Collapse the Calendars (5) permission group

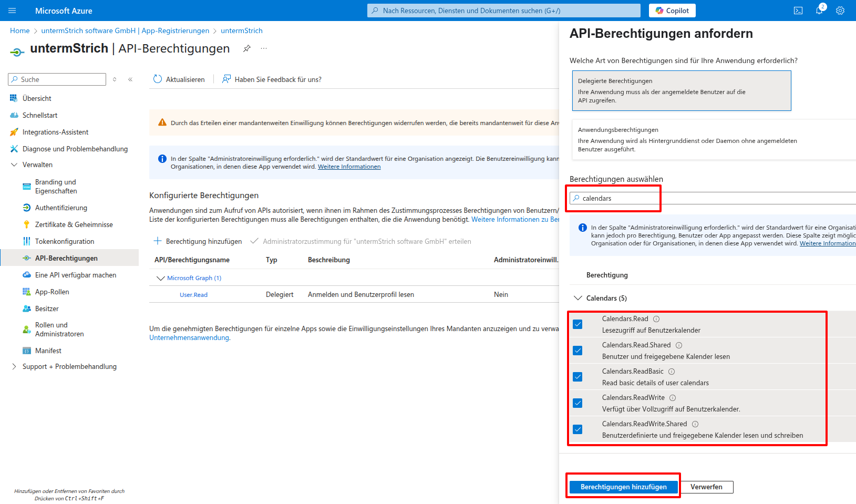(578, 298)
